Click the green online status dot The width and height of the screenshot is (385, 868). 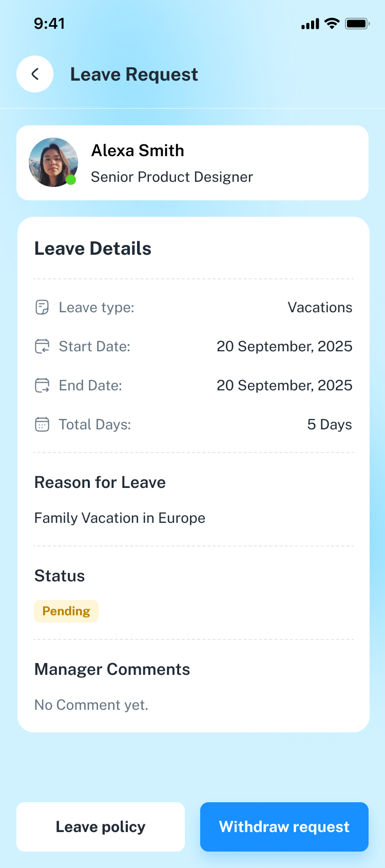click(71, 180)
